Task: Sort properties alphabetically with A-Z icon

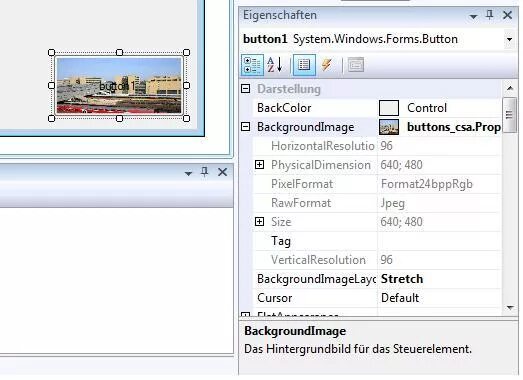Action: click(275, 65)
